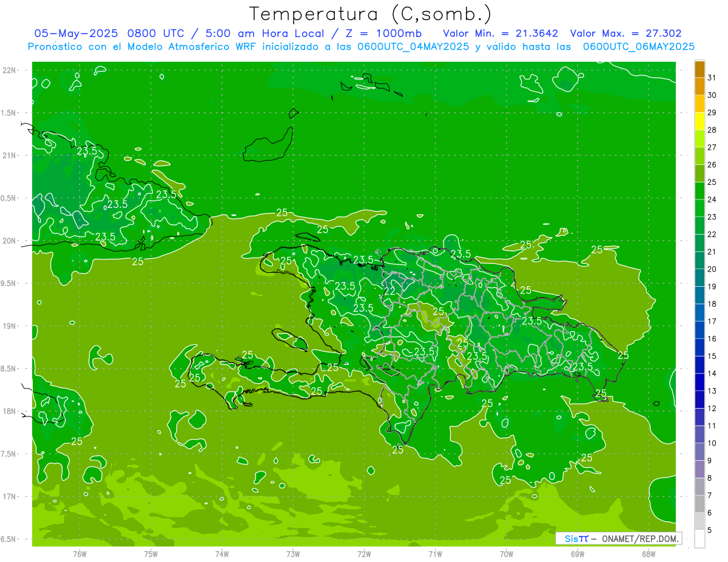Select the "Valor Min. = 21.3642" value
728x562 pixels.
click(x=500, y=33)
